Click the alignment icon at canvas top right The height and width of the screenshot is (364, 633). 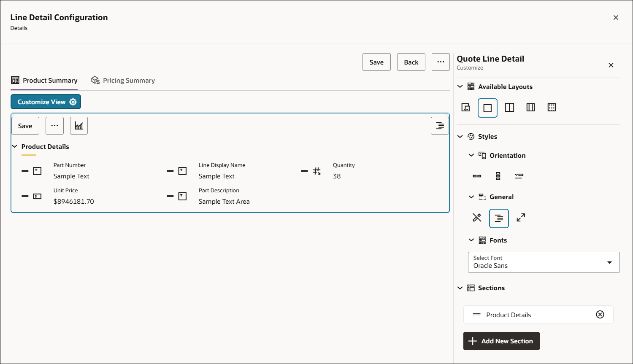[x=440, y=125]
